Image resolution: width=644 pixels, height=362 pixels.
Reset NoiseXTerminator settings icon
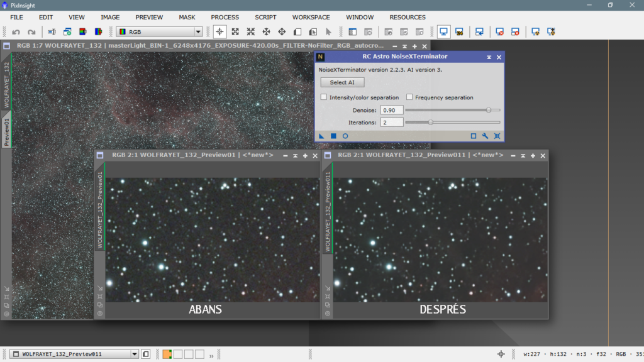click(497, 136)
